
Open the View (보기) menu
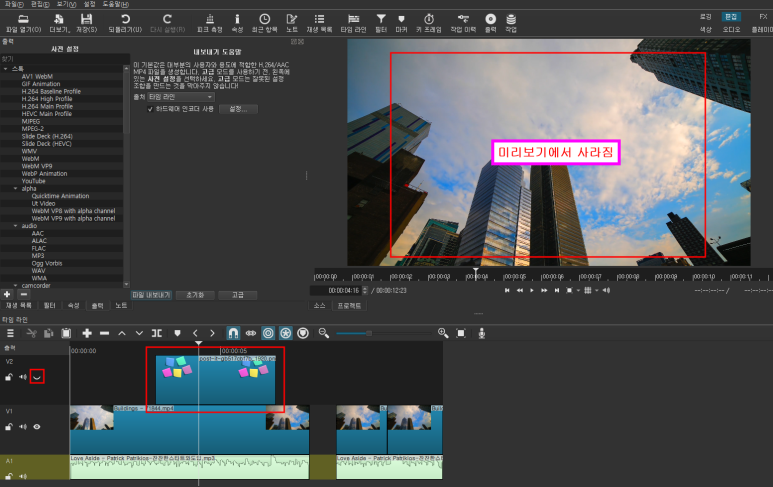pyautogui.click(x=66, y=4)
